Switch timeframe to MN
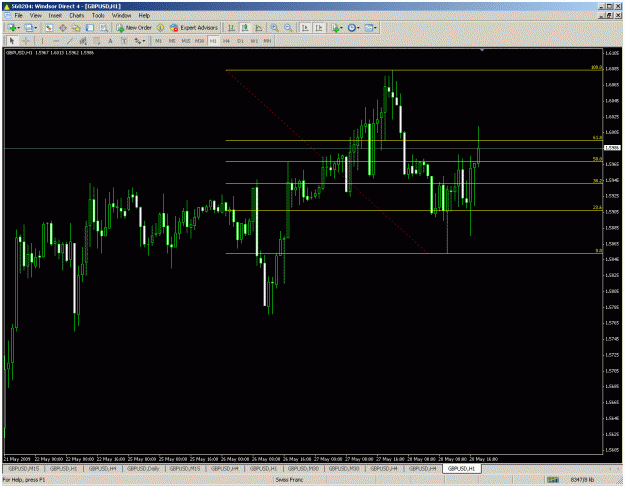Screen dimensions: 625x486 point(267,41)
